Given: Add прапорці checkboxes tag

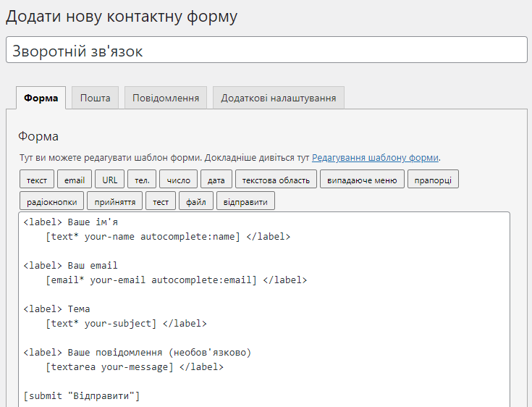Looking at the screenshot, I should 433,179.
